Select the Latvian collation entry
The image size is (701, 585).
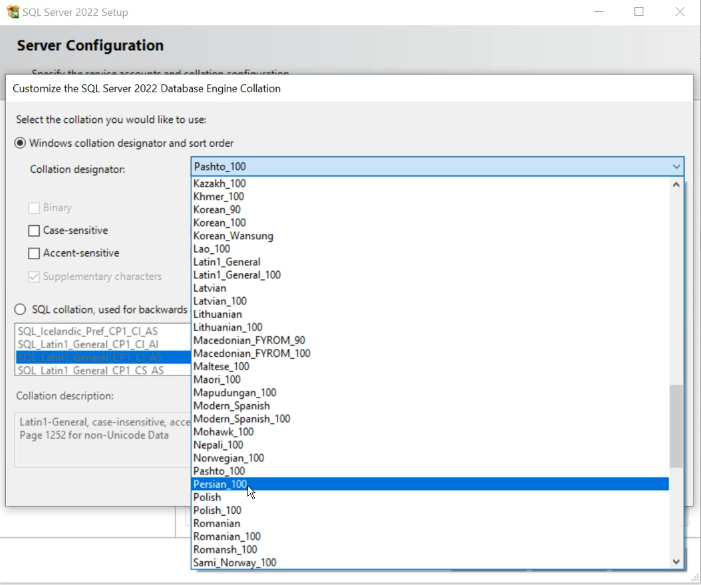(430, 288)
